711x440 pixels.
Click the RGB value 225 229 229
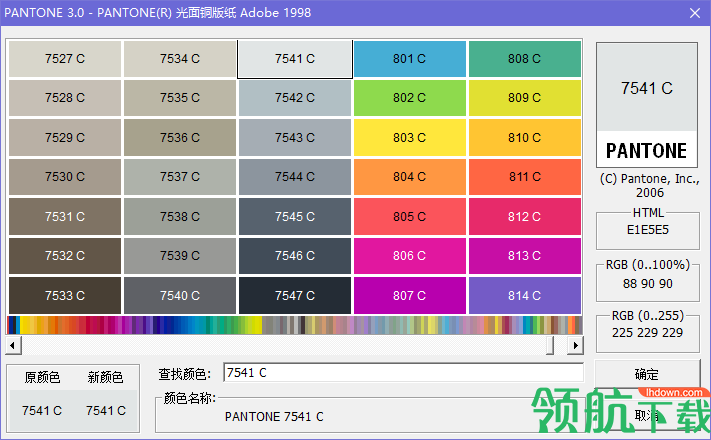648,333
